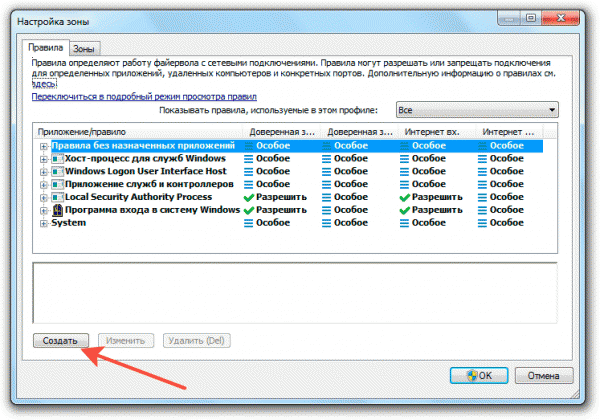Click Особое in Программа входа second Доверенная column
Viewport: 600px width, 420px height.
pos(351,210)
